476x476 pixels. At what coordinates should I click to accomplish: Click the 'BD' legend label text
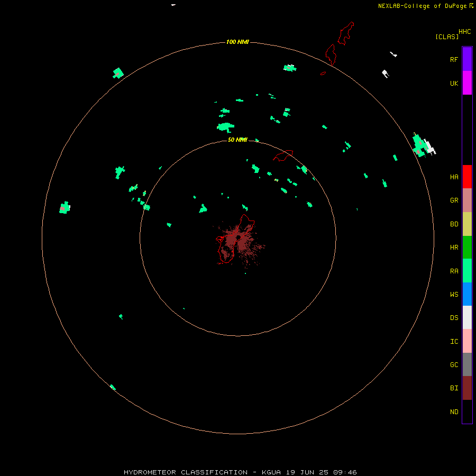pyautogui.click(x=454, y=224)
